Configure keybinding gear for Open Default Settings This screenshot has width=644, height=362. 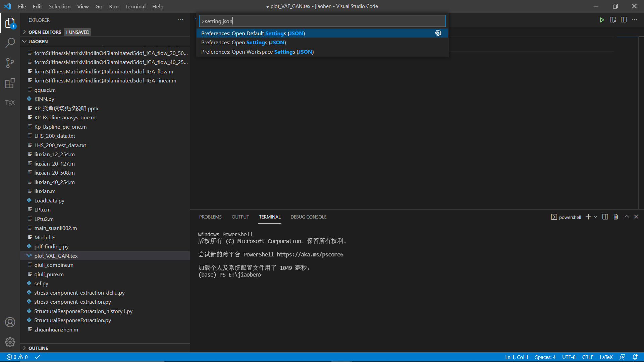(438, 33)
